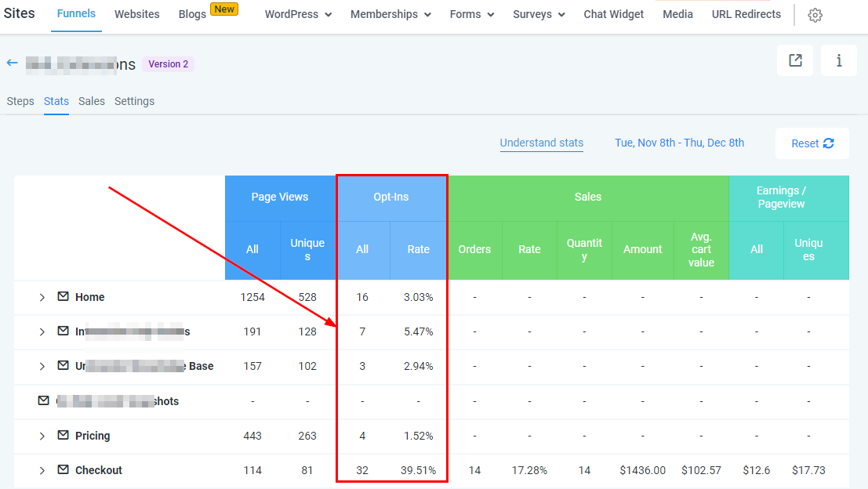
Task: Expand the Home step row
Action: click(42, 298)
